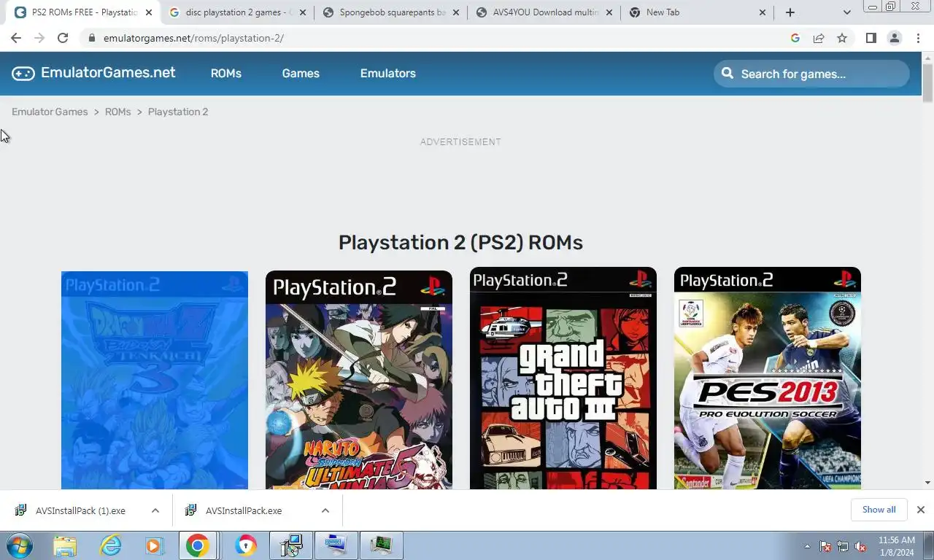Click the network tray icon
Screen dimensions: 934x560
pos(843,546)
